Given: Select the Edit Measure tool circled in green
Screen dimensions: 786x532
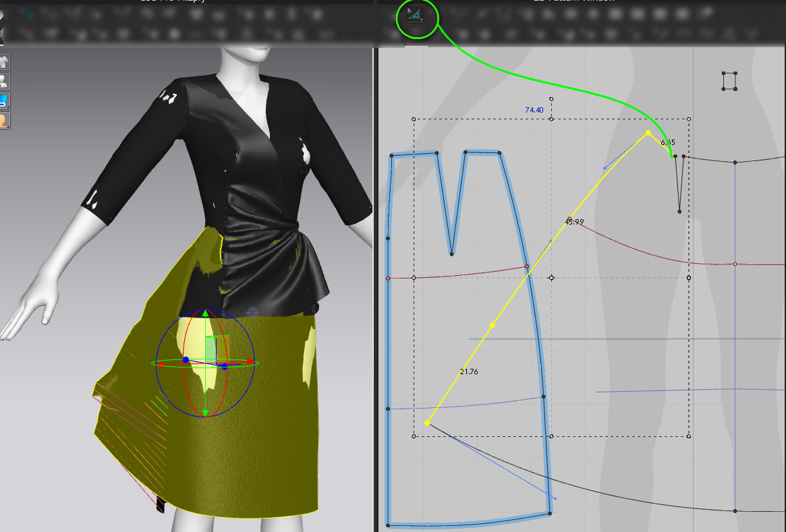Looking at the screenshot, I should pyautogui.click(x=416, y=15).
